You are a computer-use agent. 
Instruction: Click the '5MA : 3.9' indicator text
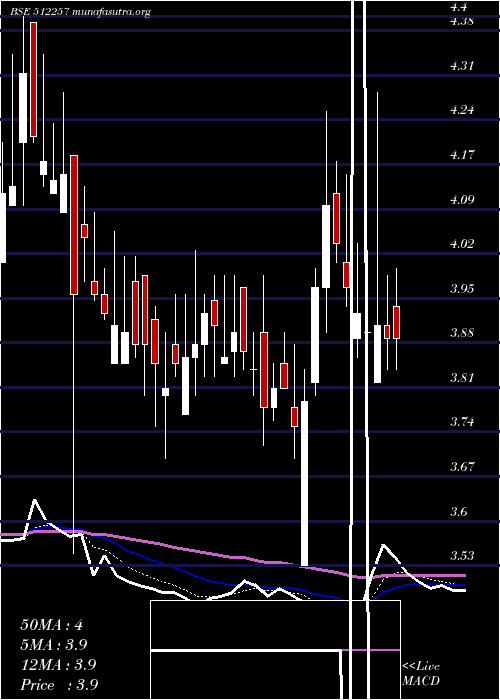(x=54, y=645)
